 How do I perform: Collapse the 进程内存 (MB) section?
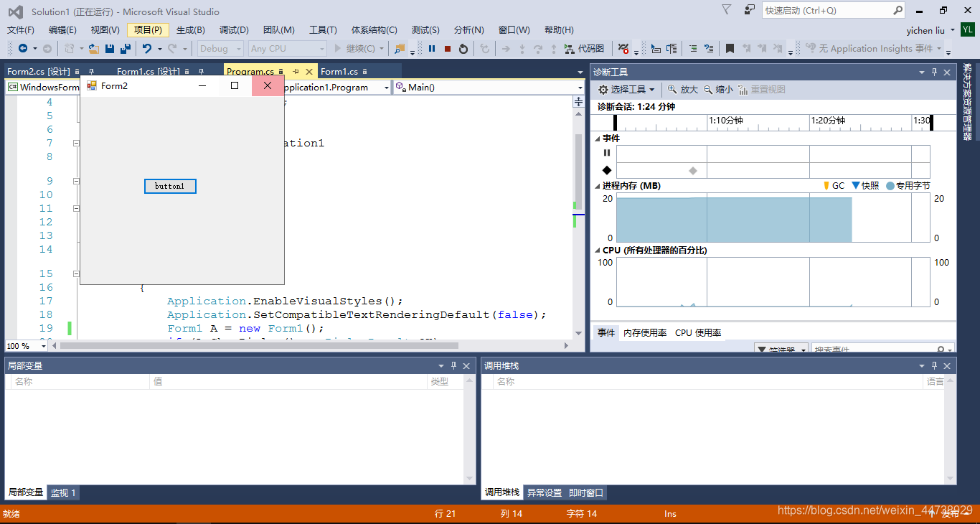[597, 185]
